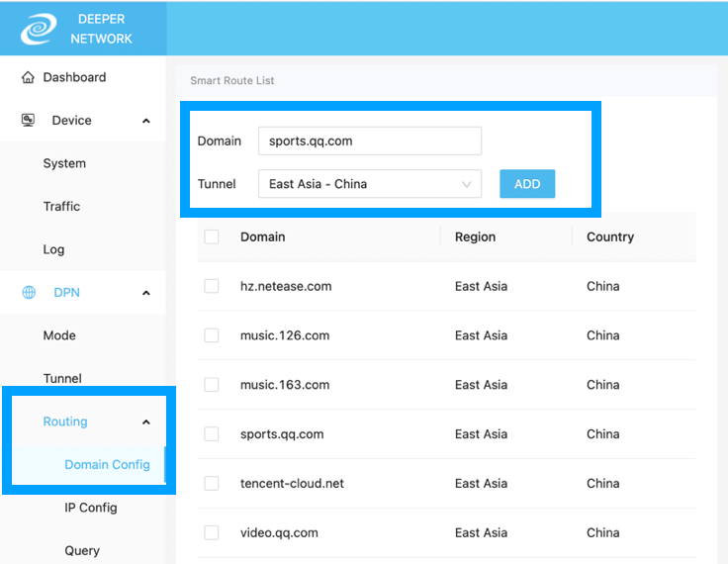Click the Dashboard home icon
Image resolution: width=728 pixels, height=564 pixels.
pyautogui.click(x=28, y=77)
